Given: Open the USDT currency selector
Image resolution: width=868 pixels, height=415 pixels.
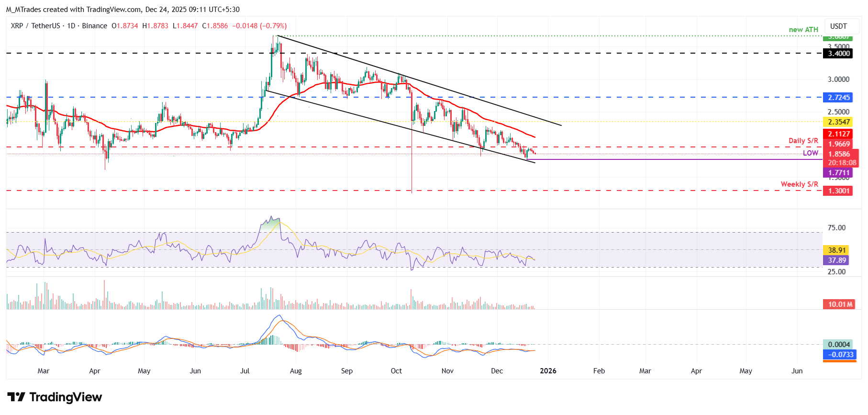Looking at the screenshot, I should click(x=838, y=26).
